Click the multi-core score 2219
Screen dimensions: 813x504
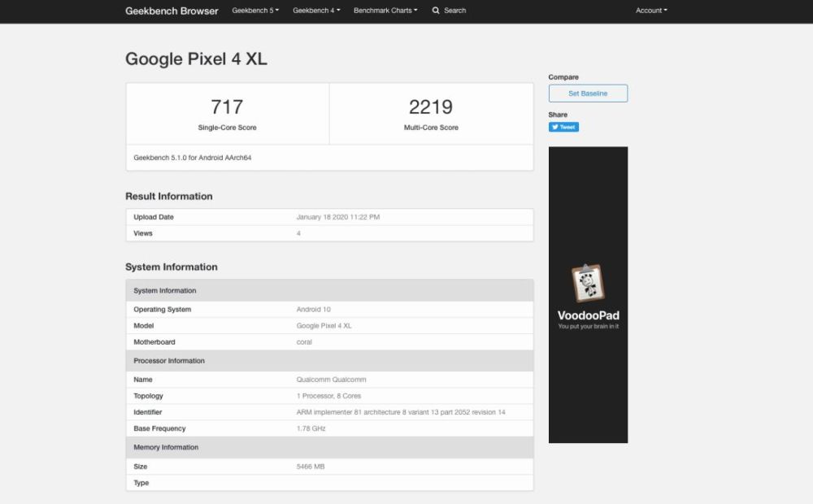pyautogui.click(x=431, y=106)
